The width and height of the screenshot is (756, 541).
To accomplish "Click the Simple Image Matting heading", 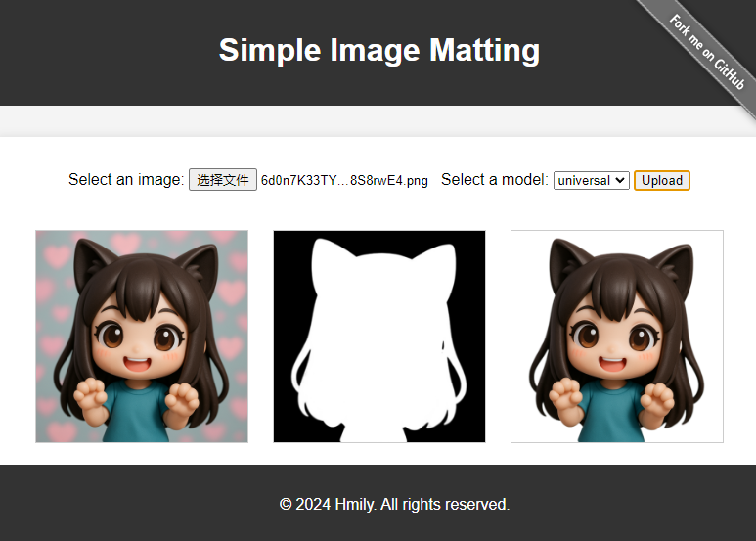I will (x=378, y=50).
